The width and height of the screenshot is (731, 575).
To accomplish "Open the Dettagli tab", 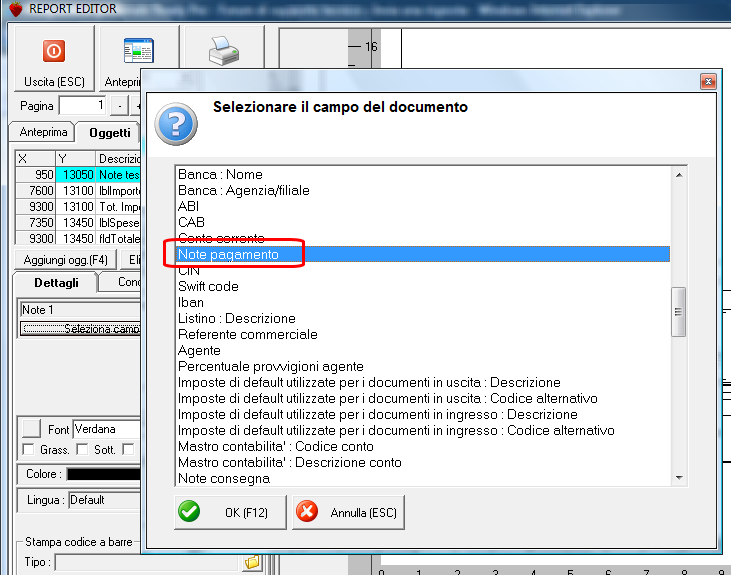I will 56,283.
